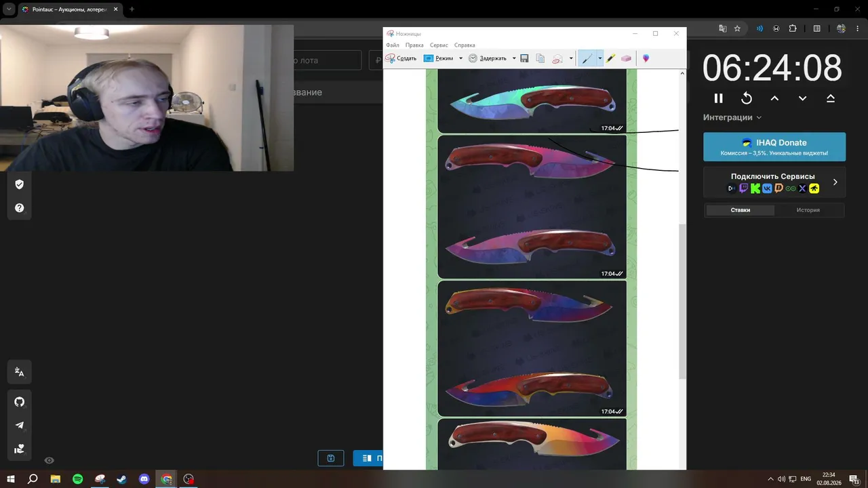Image resolution: width=868 pixels, height=488 pixels.
Task: Switch to the История tab
Action: click(x=808, y=210)
